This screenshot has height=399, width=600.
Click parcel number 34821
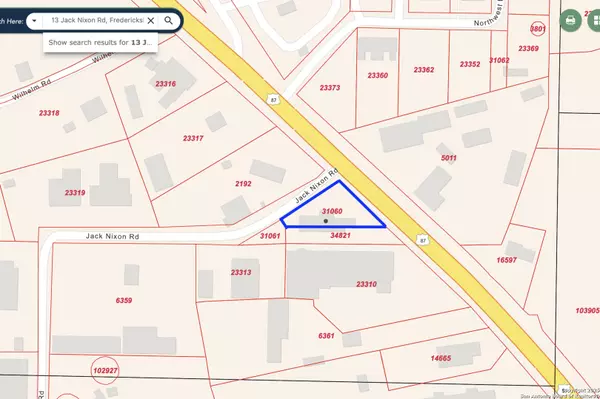tap(340, 236)
